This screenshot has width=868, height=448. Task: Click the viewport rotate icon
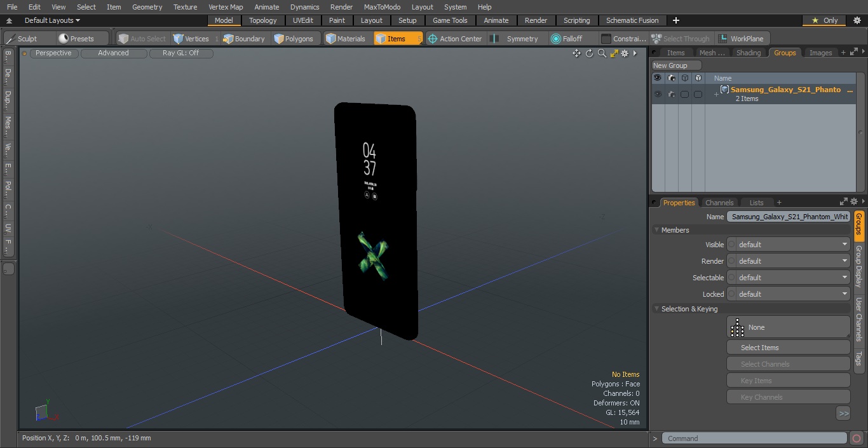coord(589,53)
